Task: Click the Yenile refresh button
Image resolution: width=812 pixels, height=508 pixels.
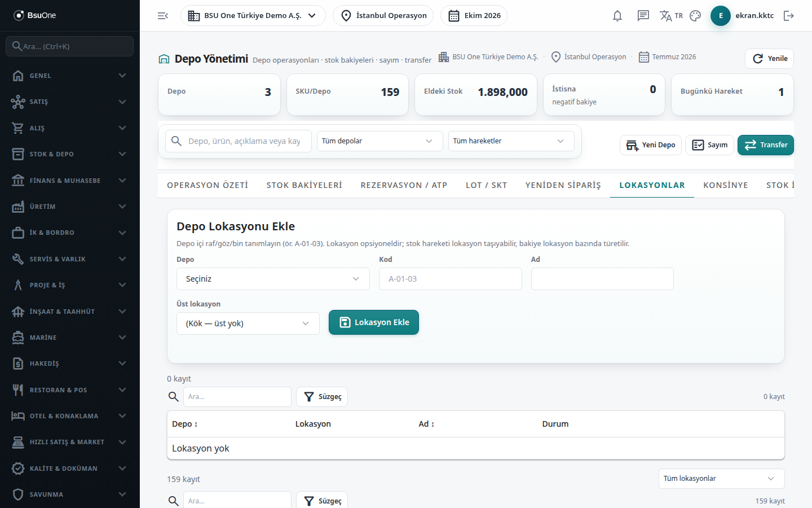Action: [x=769, y=59]
